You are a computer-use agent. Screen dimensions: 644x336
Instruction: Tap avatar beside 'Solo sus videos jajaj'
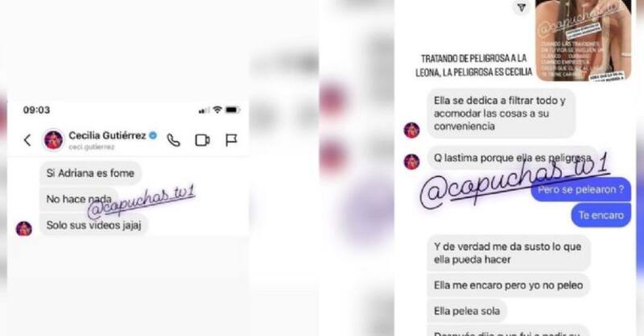[x=24, y=229]
